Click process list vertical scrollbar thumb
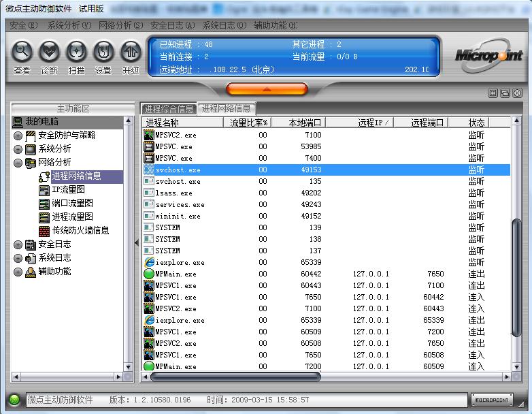The image size is (532, 414). point(516,278)
